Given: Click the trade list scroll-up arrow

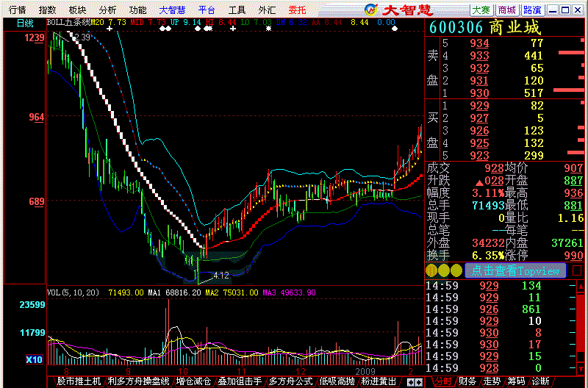Looking at the screenshot, I should pos(581,287).
